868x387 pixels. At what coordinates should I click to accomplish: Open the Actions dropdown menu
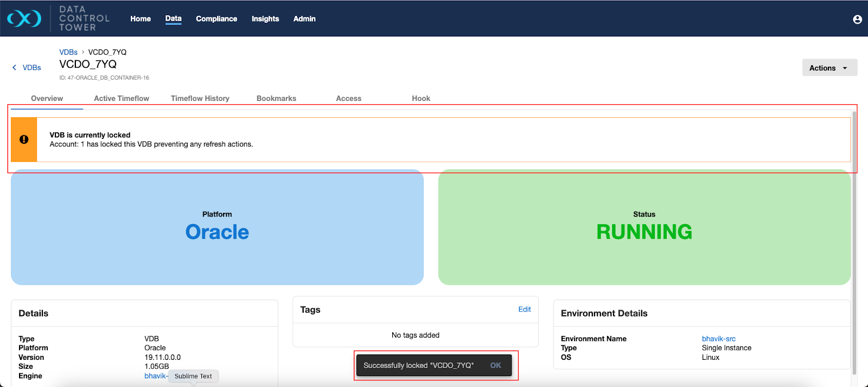tap(829, 68)
